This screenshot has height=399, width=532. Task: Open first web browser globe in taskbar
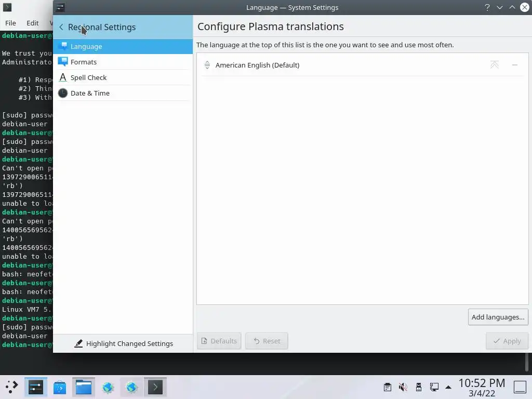(108, 387)
